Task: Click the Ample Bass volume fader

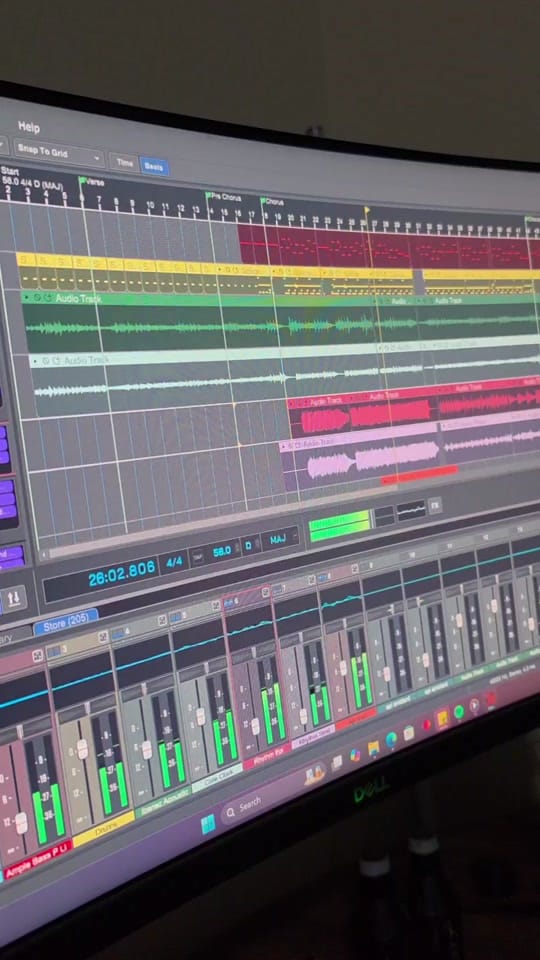Action: pos(21,823)
